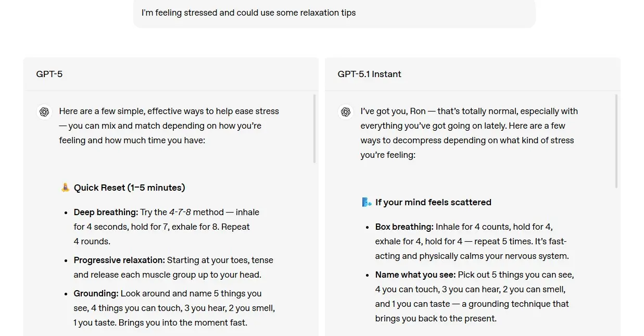
Task: Click the "I've got you, Ron" opening line
Action: tap(393, 111)
